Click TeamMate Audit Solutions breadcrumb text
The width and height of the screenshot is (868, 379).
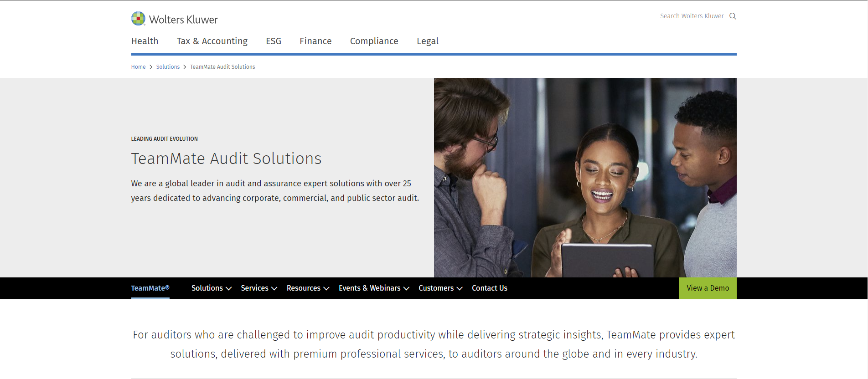pos(222,67)
